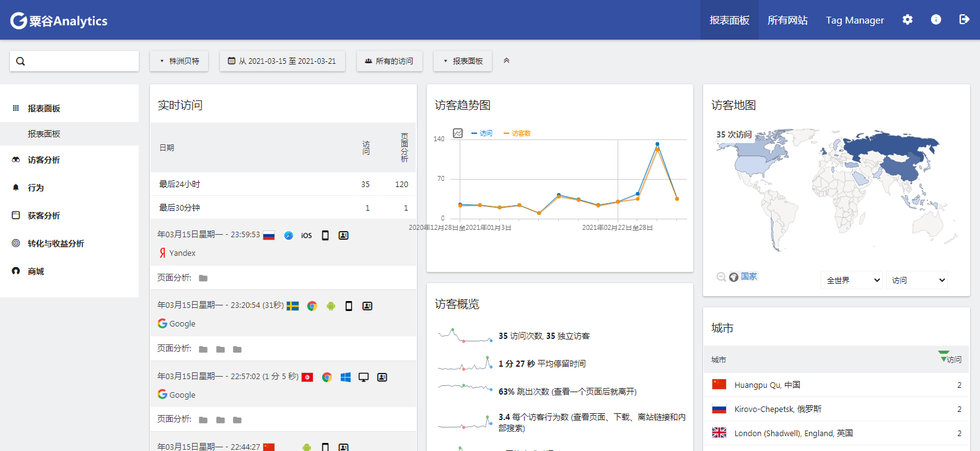This screenshot has width=980, height=451.
Task: Click Kirovo-Chepetsk, 俄罗斯 city row
Action: 836,409
